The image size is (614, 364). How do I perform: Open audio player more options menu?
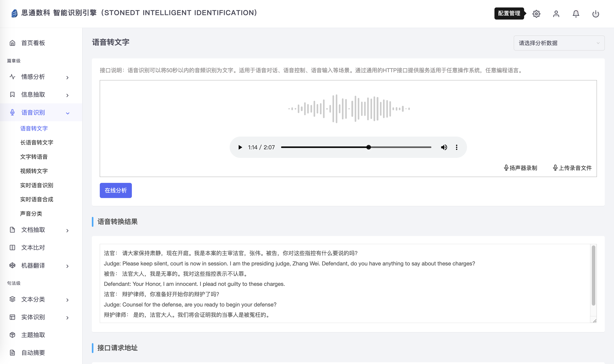click(456, 147)
